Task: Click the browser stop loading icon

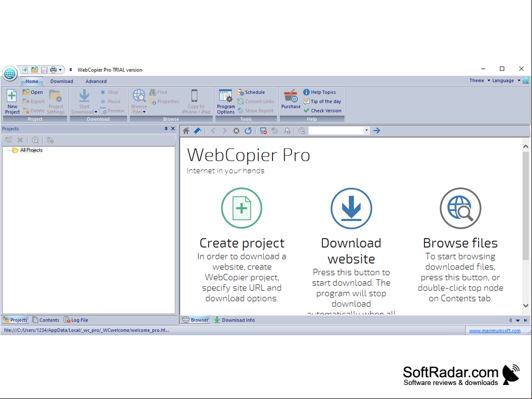Action: 236,131
